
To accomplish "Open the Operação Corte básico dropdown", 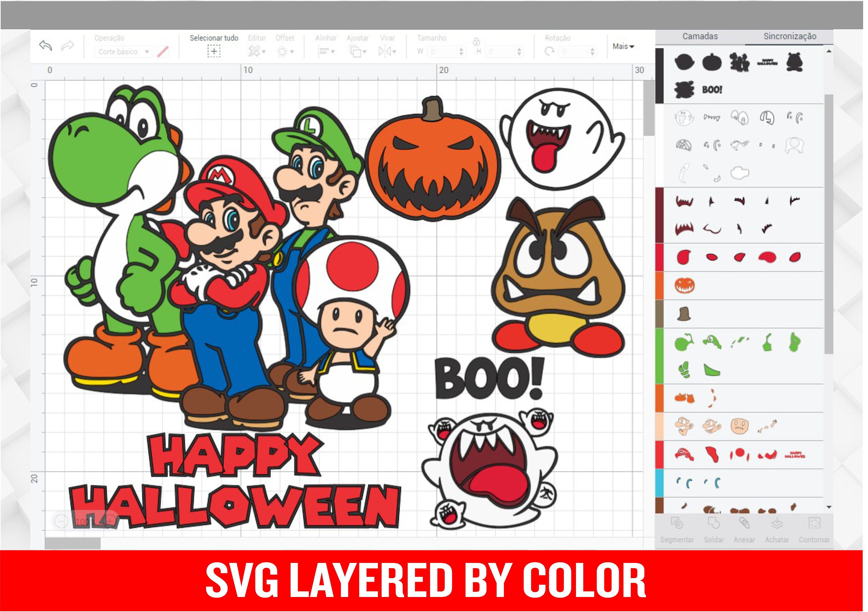I will coord(122,52).
